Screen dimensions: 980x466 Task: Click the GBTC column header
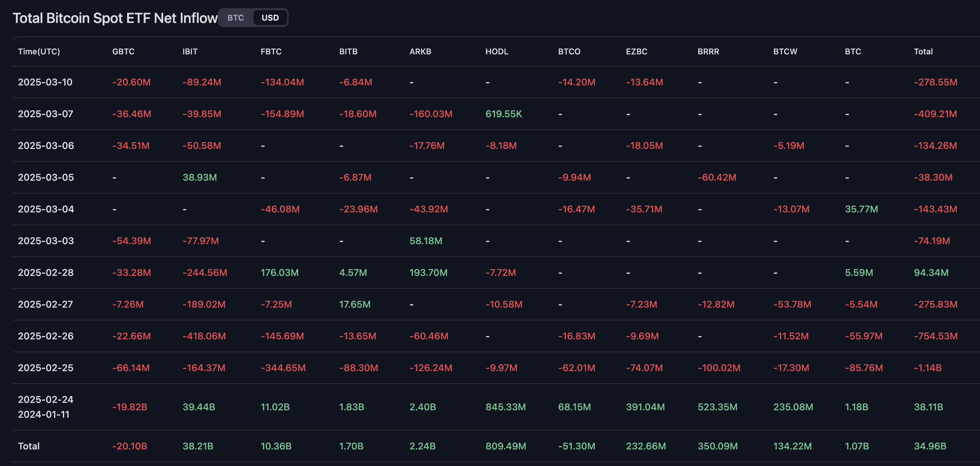pyautogui.click(x=123, y=51)
